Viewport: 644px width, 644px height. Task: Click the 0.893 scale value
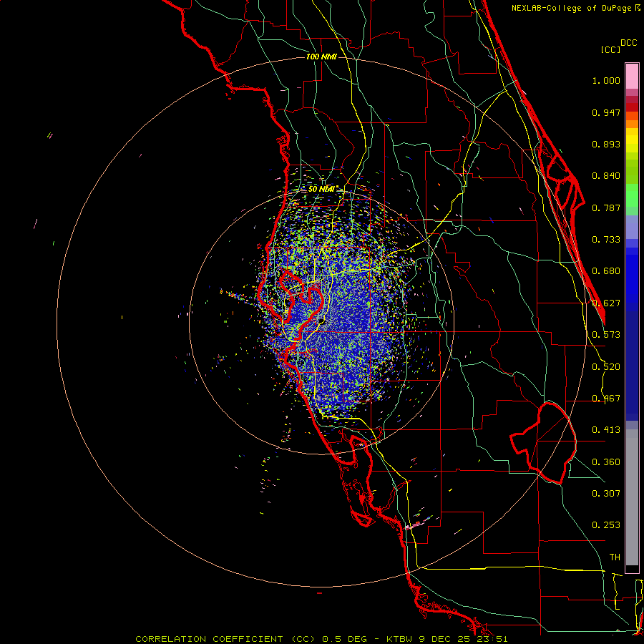coord(606,144)
